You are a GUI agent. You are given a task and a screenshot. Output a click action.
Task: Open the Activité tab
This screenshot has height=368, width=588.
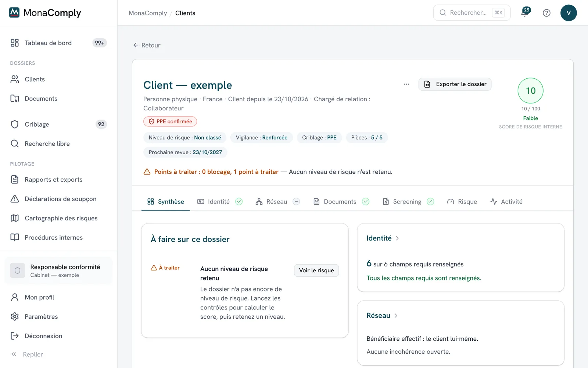[506, 202]
